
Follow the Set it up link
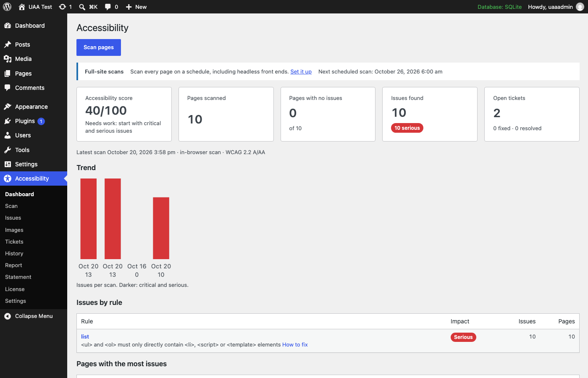click(x=301, y=72)
